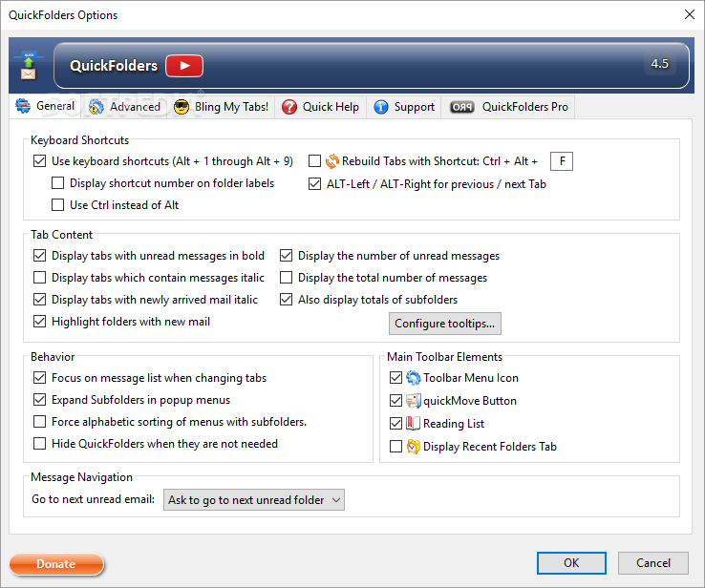Toggle Display tabs with newly arrived mail italic
This screenshot has height=588, width=705.
tap(39, 299)
